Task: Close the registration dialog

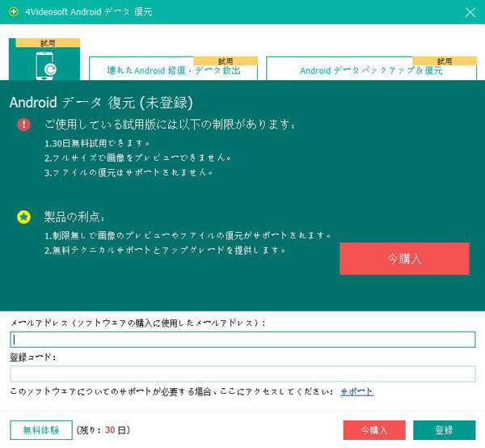Action: 470,12
